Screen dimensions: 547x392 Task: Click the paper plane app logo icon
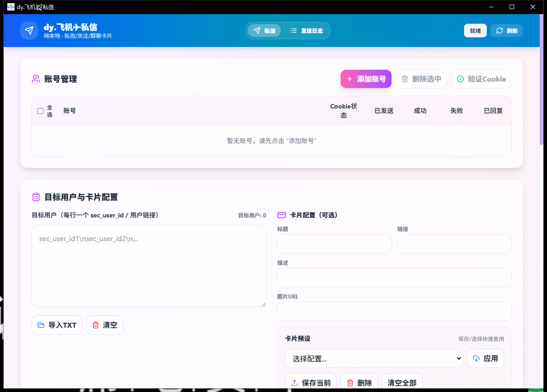[29, 31]
